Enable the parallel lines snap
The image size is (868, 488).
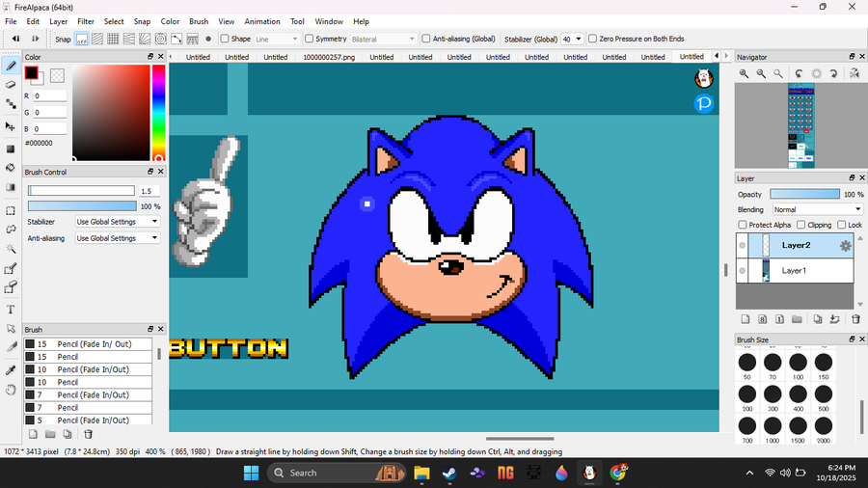(x=96, y=40)
